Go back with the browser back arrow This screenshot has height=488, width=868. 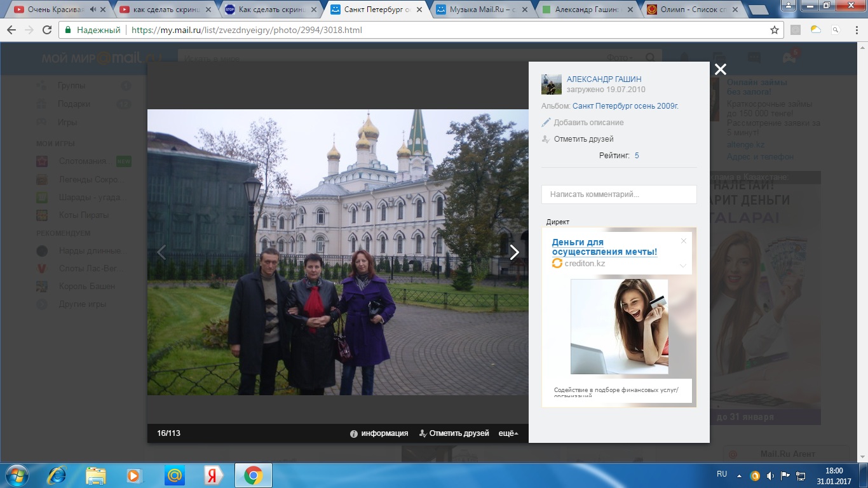11,30
